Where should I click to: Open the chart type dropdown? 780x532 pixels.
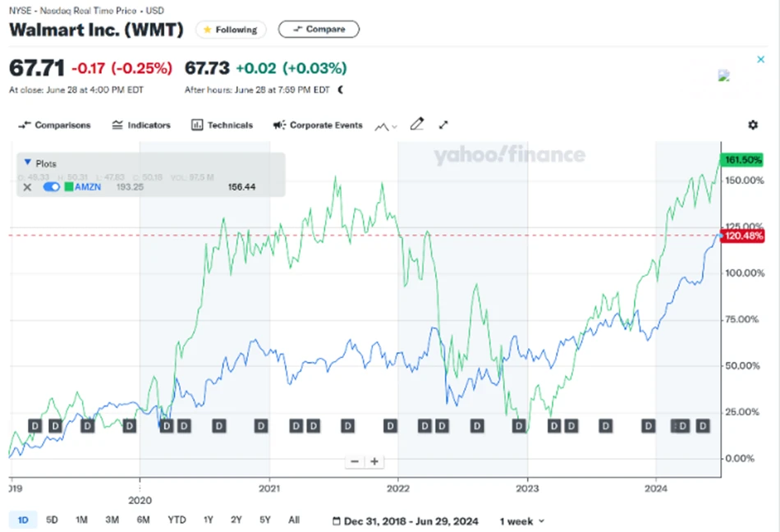[x=386, y=126]
